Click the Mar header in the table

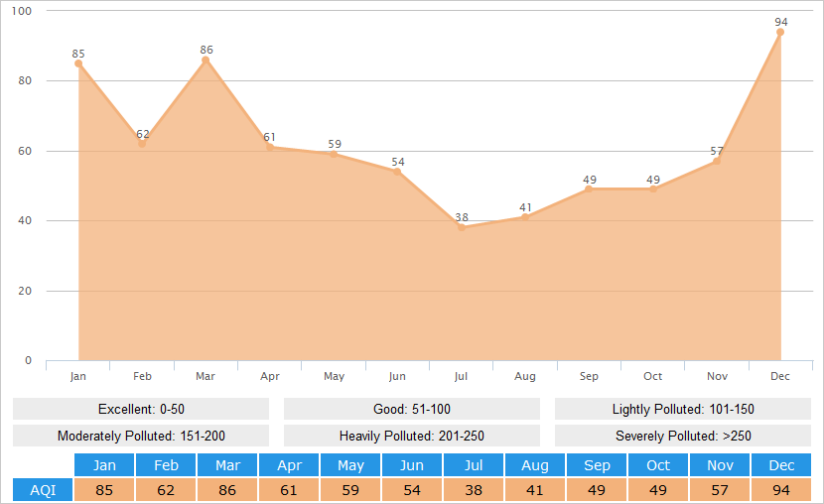tap(227, 465)
